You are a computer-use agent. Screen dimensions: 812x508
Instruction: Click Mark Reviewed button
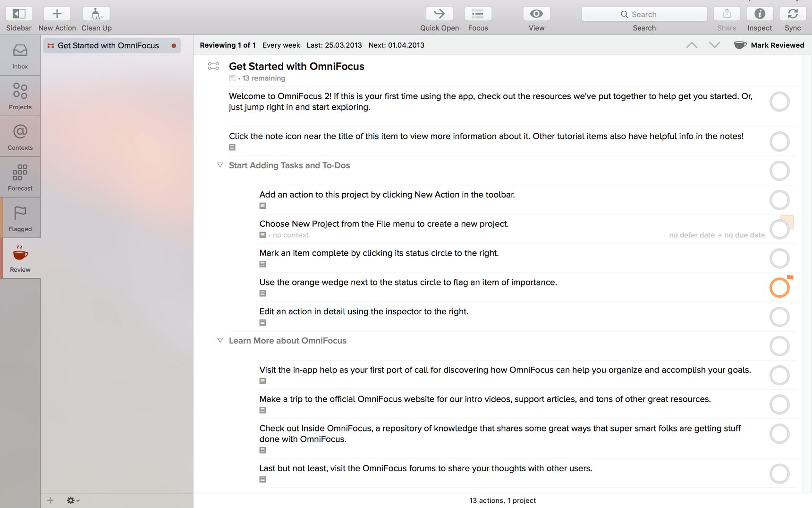[x=769, y=45]
